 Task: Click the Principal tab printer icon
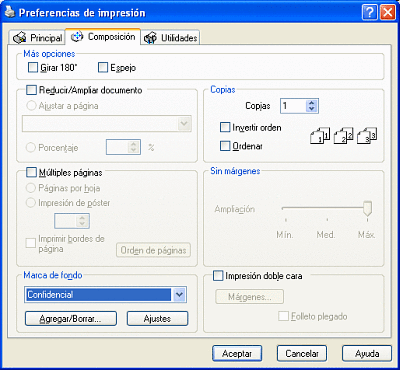pyautogui.click(x=19, y=38)
